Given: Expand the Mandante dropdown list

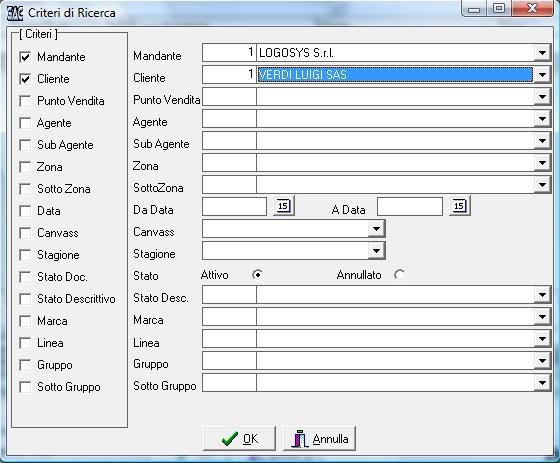Looking at the screenshot, I should [x=542, y=53].
